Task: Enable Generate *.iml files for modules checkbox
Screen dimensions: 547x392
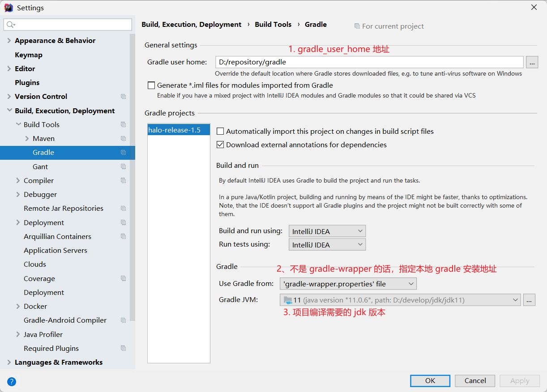Action: [x=151, y=85]
